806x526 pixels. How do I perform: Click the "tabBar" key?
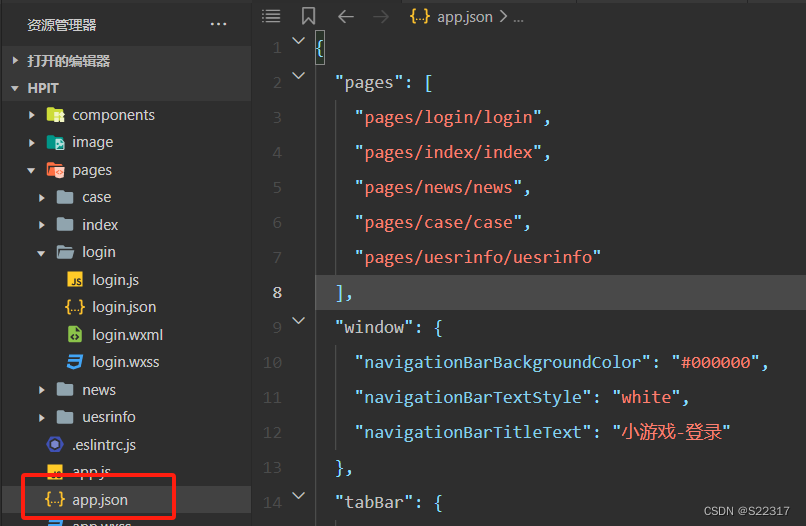[374, 502]
